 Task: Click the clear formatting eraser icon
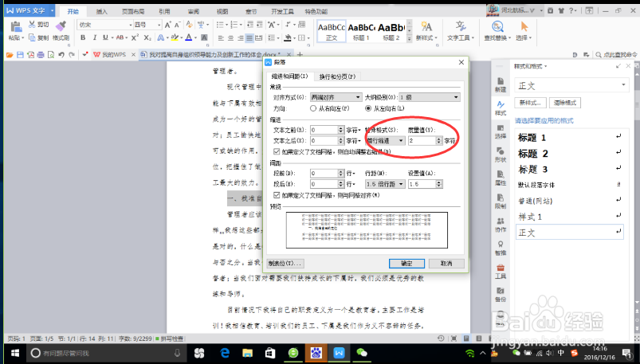pos(189,25)
